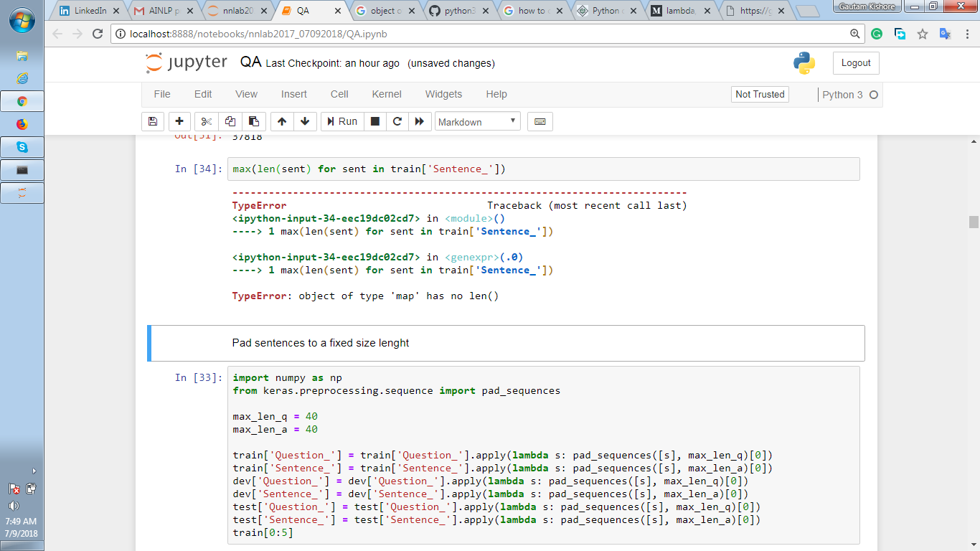
Task: Click the green Grammarly extension icon
Action: point(877,34)
